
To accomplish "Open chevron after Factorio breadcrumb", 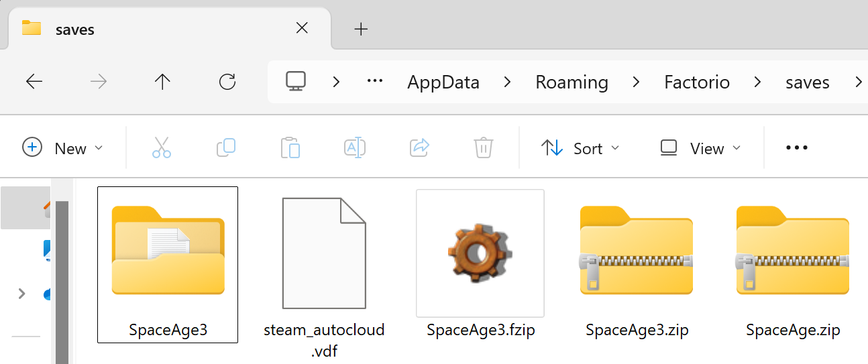I will 758,82.
